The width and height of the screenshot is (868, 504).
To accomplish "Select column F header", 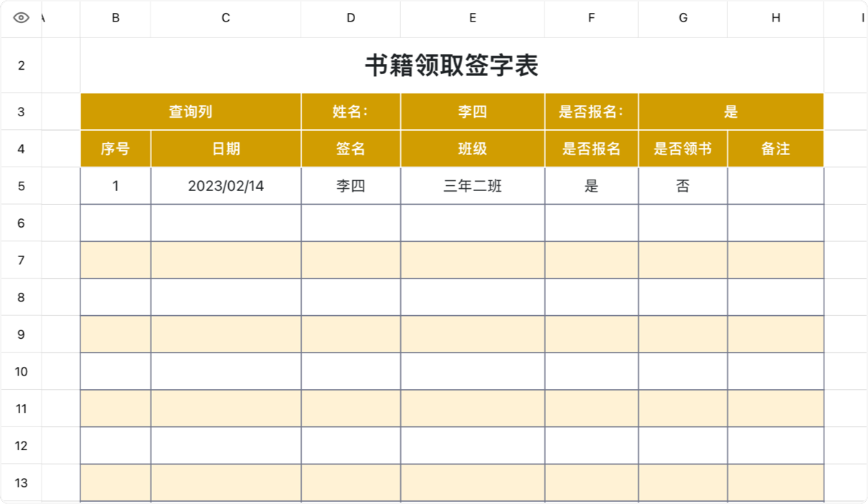I will click(x=591, y=19).
